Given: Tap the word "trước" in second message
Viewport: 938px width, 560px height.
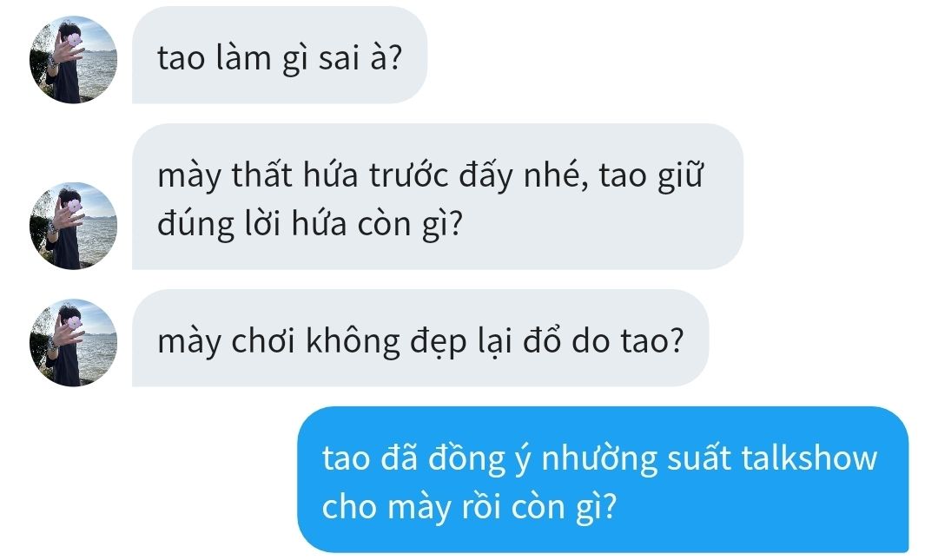Looking at the screenshot, I should (x=408, y=175).
